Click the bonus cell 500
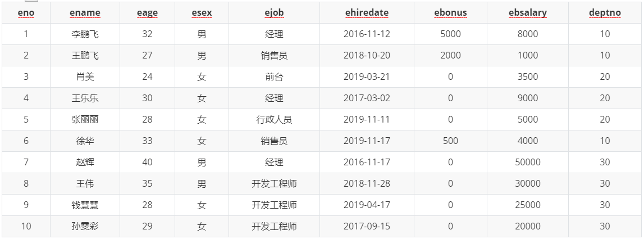 point(450,141)
